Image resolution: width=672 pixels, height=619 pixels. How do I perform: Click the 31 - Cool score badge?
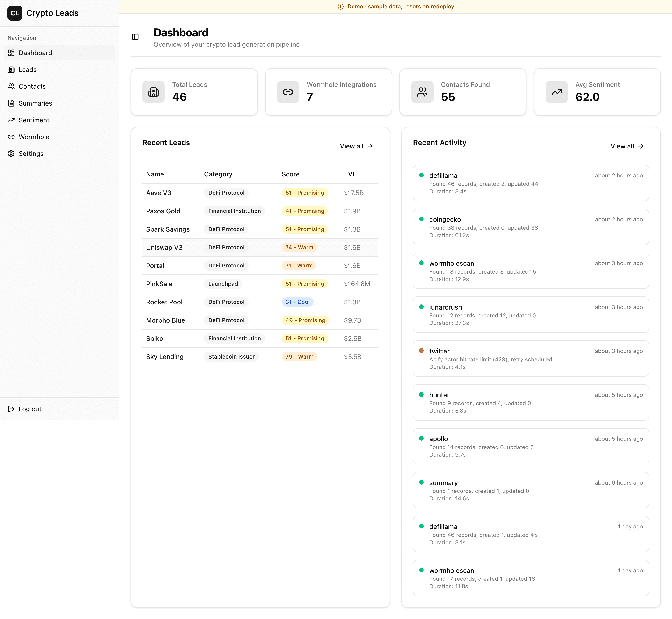pos(297,302)
